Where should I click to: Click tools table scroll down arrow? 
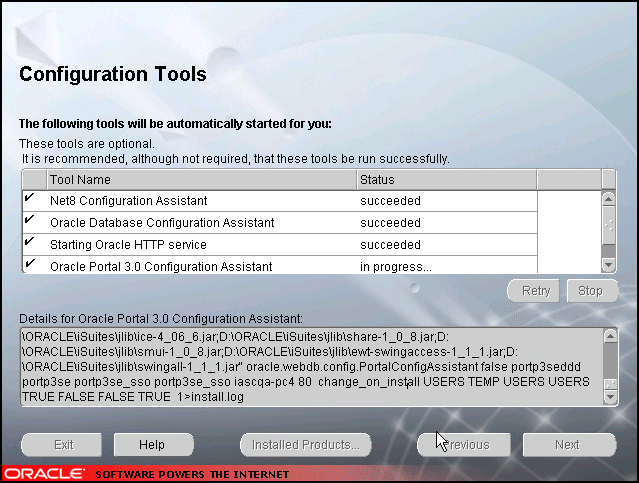click(608, 265)
